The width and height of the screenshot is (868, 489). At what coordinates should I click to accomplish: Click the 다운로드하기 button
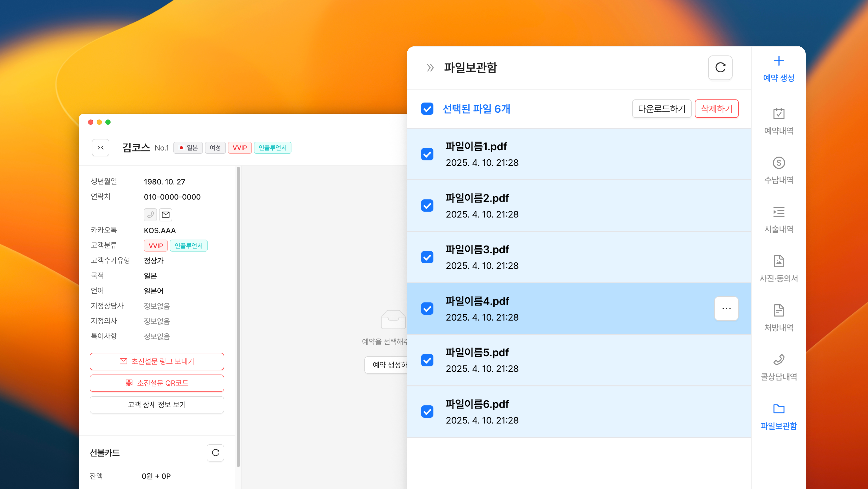pyautogui.click(x=662, y=108)
